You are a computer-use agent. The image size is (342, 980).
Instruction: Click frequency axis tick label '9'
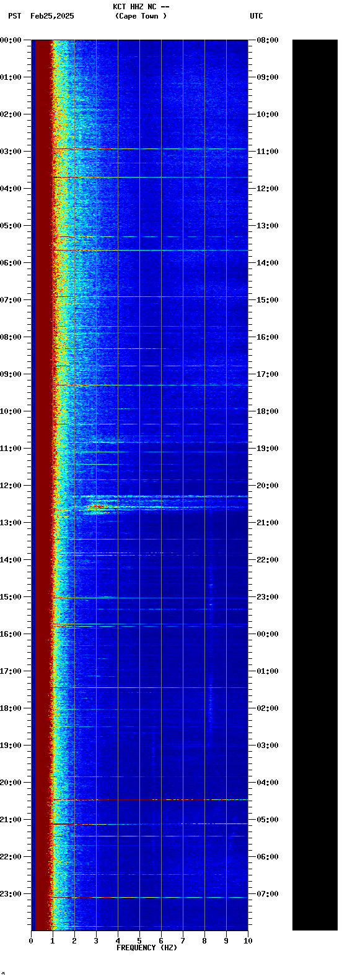tap(226, 941)
